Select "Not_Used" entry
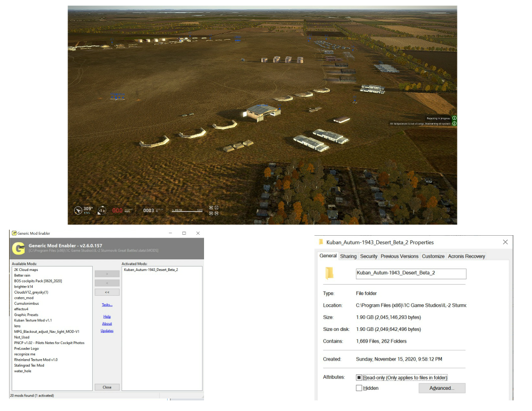 pyautogui.click(x=22, y=337)
